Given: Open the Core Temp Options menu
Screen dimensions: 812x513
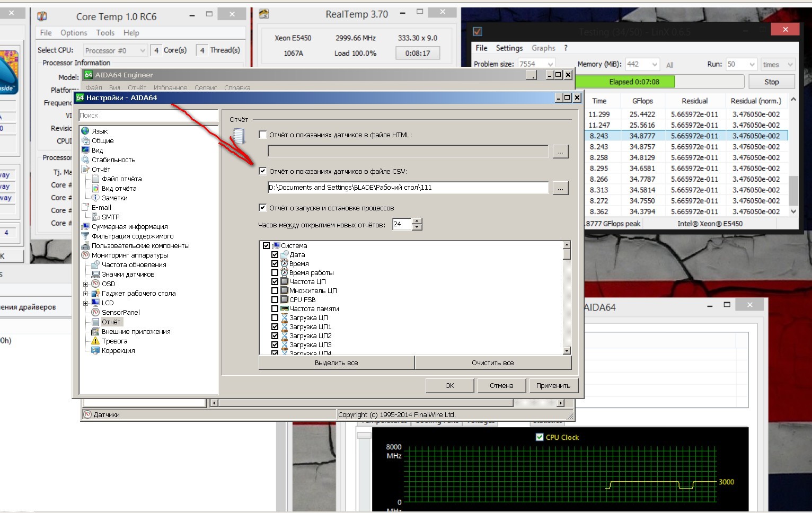Looking at the screenshot, I should point(74,33).
